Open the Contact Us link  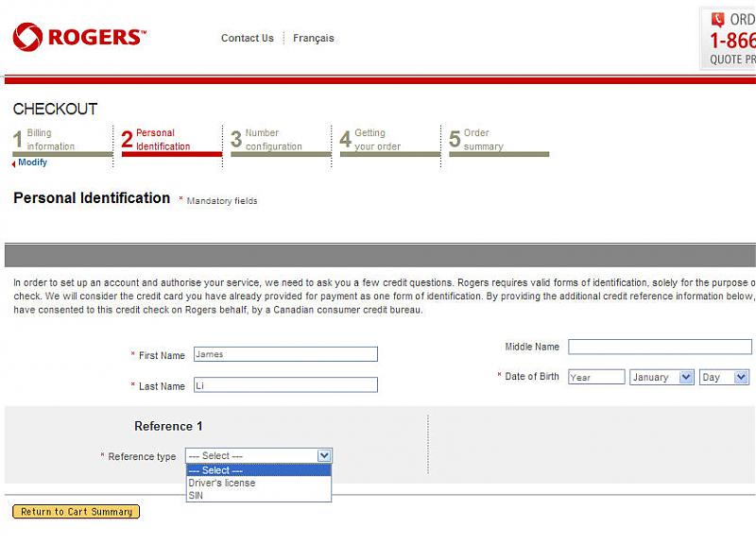(248, 38)
